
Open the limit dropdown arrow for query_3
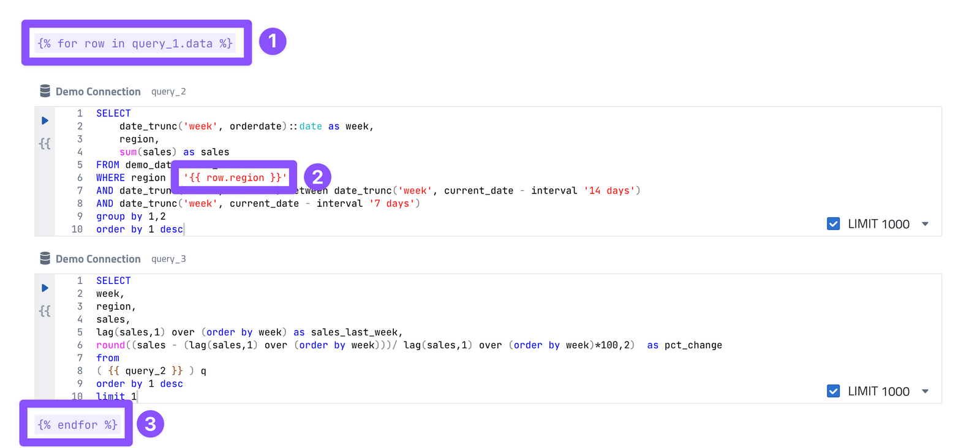pyautogui.click(x=925, y=391)
